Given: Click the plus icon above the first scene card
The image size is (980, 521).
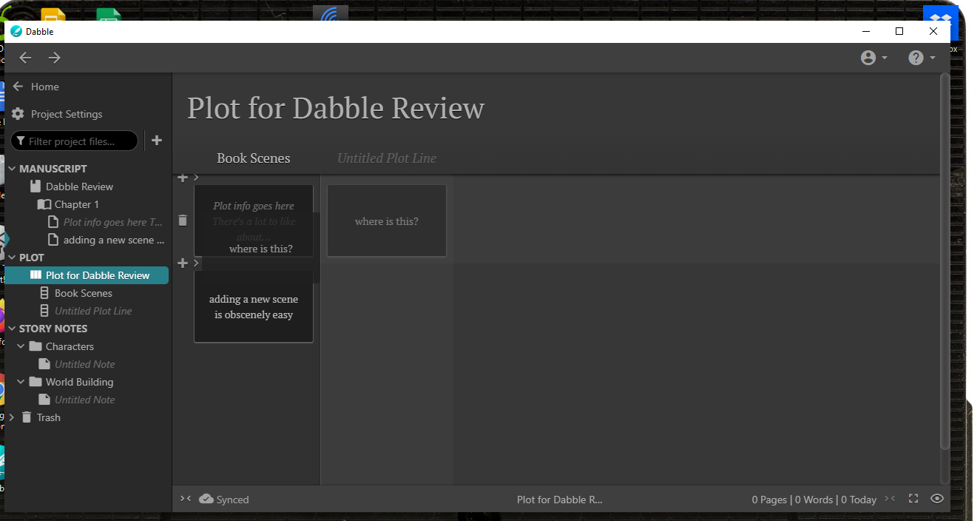Looking at the screenshot, I should point(183,178).
